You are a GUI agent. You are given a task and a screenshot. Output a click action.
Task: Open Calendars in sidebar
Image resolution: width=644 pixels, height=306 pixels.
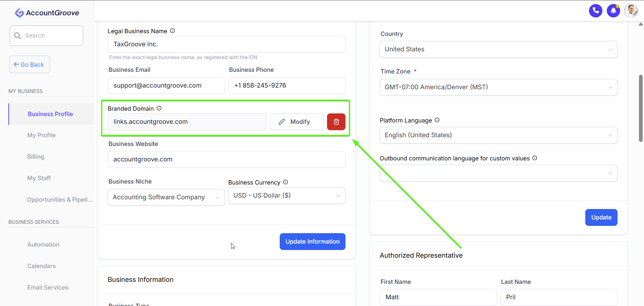click(x=41, y=266)
